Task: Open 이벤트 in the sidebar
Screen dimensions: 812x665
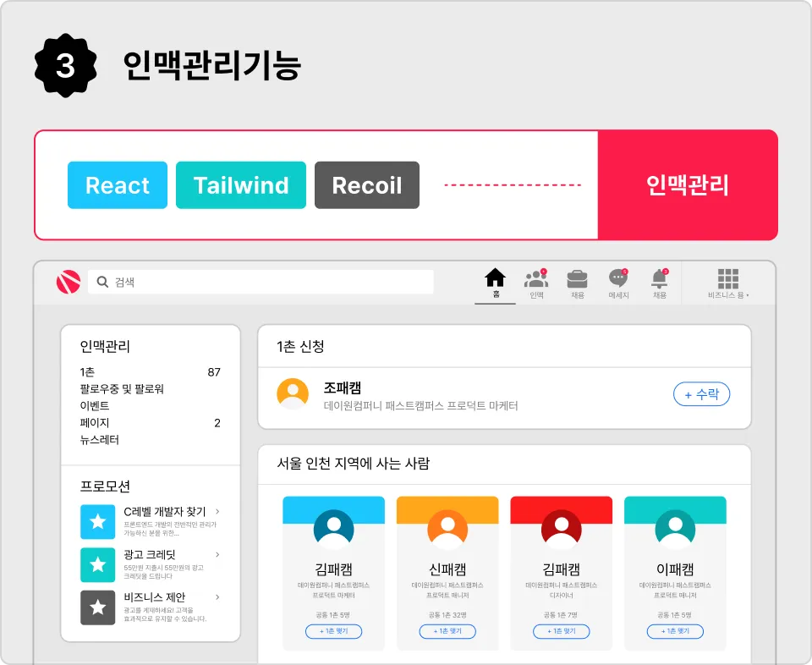Action: click(94, 405)
